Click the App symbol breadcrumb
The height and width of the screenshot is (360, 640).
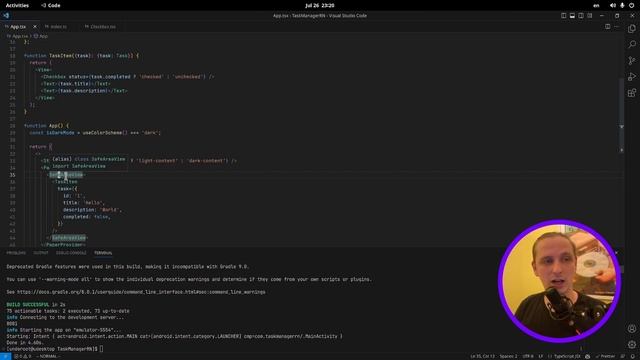pos(41,36)
